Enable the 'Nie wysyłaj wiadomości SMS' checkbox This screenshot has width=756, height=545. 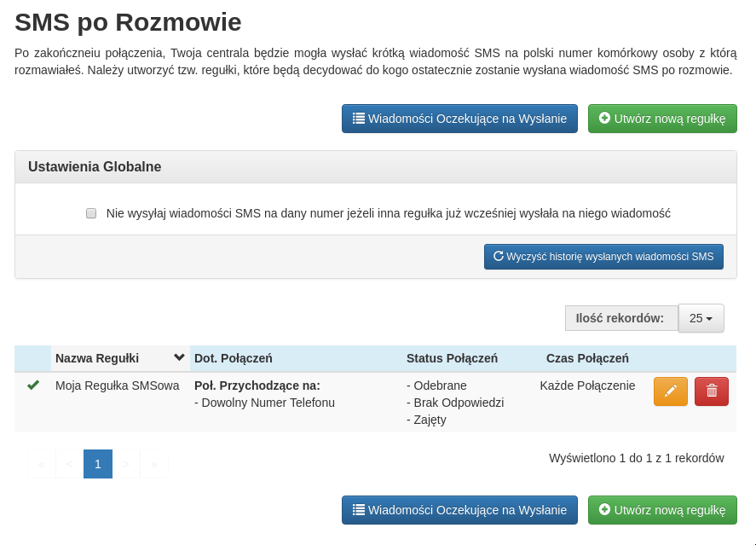pos(91,213)
